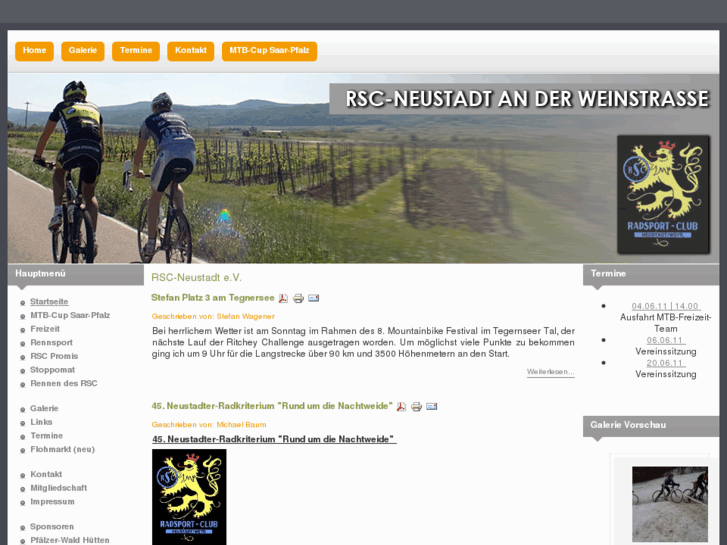Print the 45. Neustadter-Radkriterium article
The height and width of the screenshot is (545, 727).
coord(416,407)
